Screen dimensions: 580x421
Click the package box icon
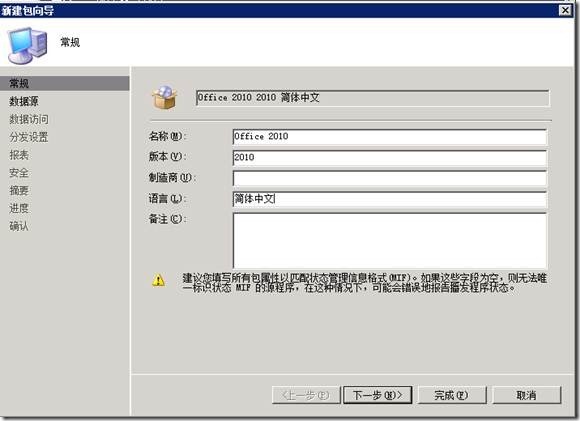point(165,97)
